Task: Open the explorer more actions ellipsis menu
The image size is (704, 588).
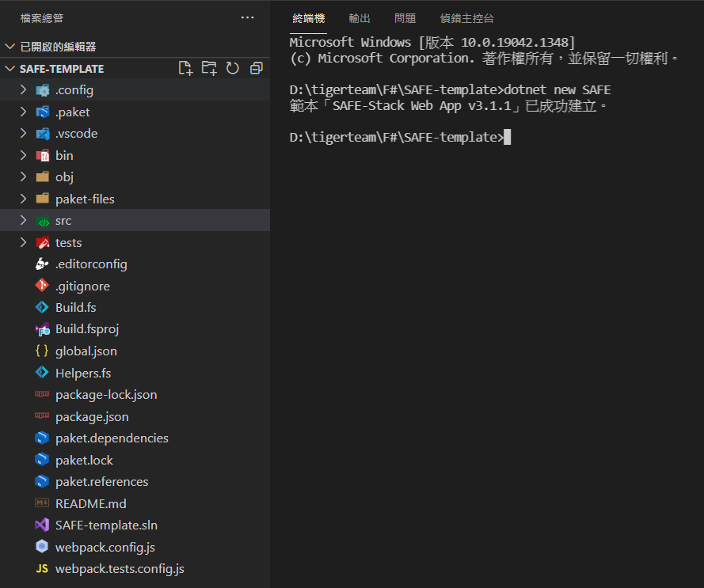Action: click(x=248, y=17)
